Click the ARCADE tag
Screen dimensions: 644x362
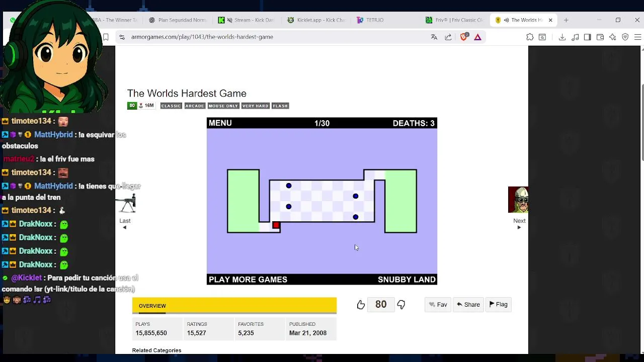(195, 106)
